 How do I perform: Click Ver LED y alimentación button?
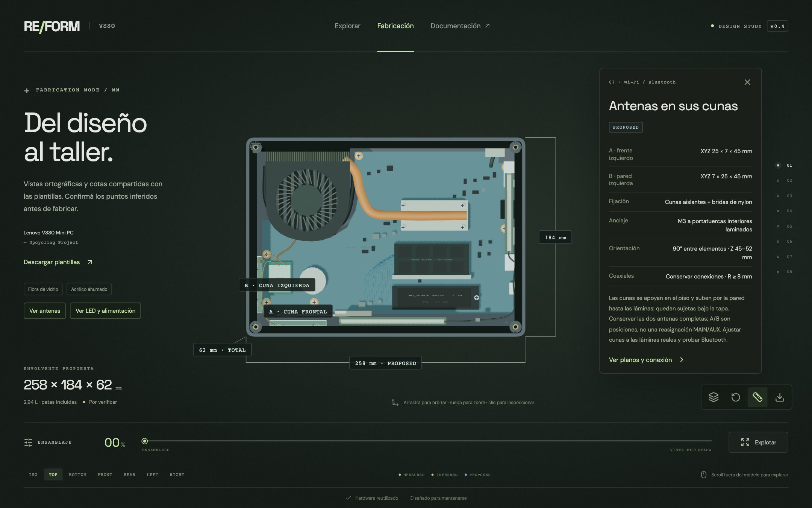(x=105, y=311)
